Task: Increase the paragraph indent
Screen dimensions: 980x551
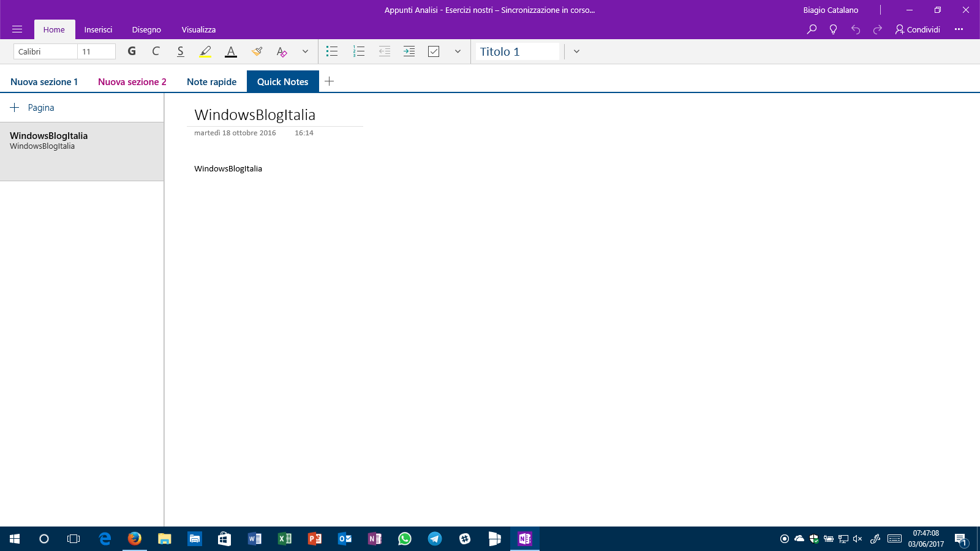Action: tap(409, 51)
